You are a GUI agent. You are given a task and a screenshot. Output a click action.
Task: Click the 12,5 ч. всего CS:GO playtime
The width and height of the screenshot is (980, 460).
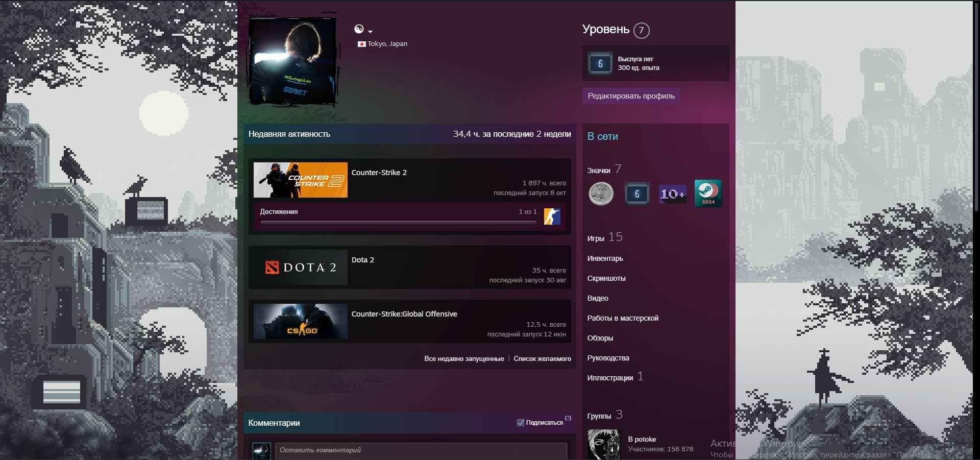pyautogui.click(x=546, y=324)
